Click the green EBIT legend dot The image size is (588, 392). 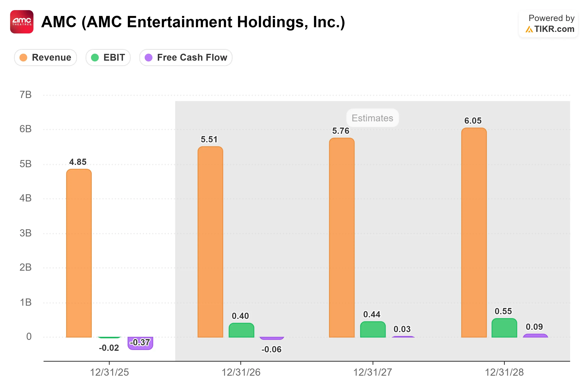point(95,58)
